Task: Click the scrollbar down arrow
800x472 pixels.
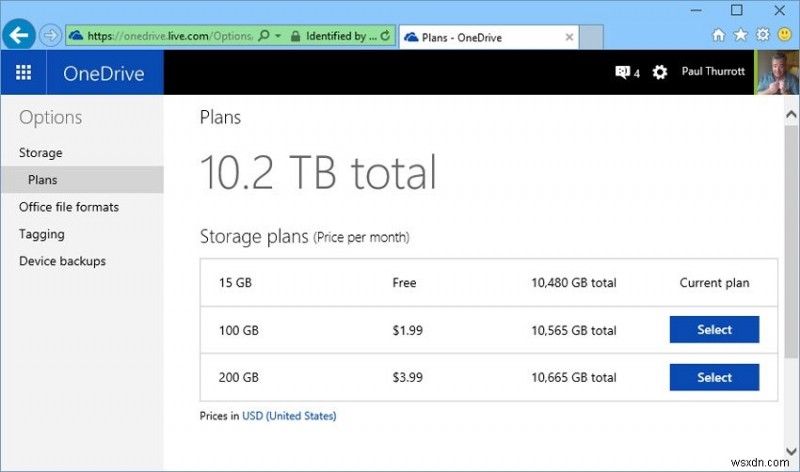Action: (x=791, y=451)
